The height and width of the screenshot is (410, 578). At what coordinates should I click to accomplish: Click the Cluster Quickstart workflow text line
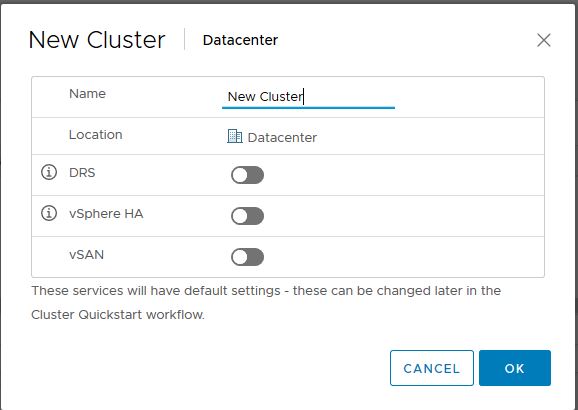point(118,315)
